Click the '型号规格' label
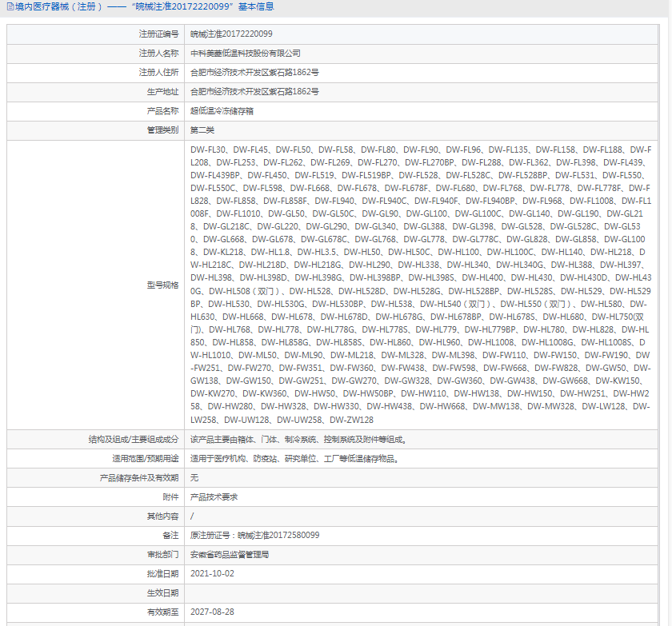The height and width of the screenshot is (626, 672). click(163, 285)
